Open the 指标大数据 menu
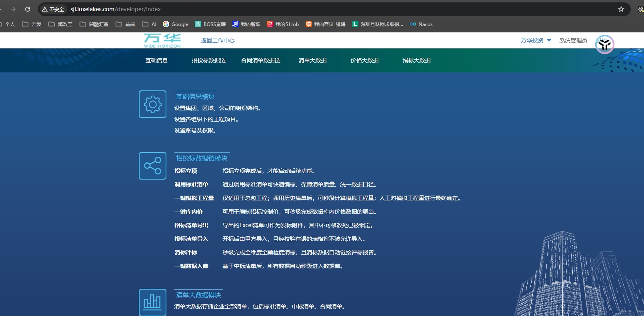644x316 pixels. click(x=416, y=60)
